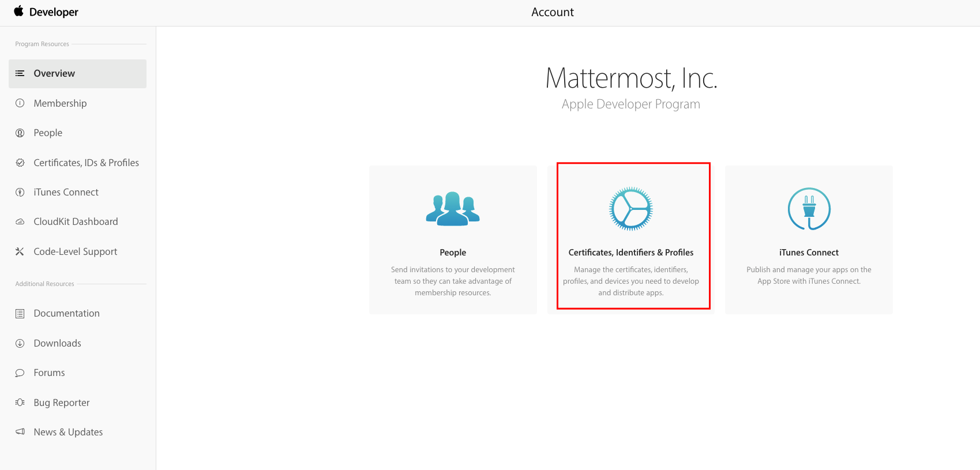
Task: Open the Certificates, Identifiers & Profiles card title
Action: [x=630, y=253]
